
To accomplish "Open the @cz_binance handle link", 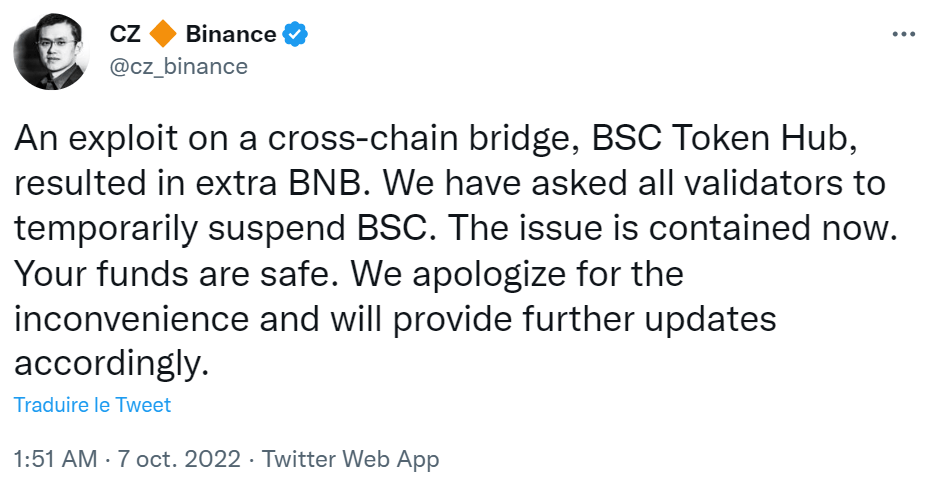I will [178, 67].
